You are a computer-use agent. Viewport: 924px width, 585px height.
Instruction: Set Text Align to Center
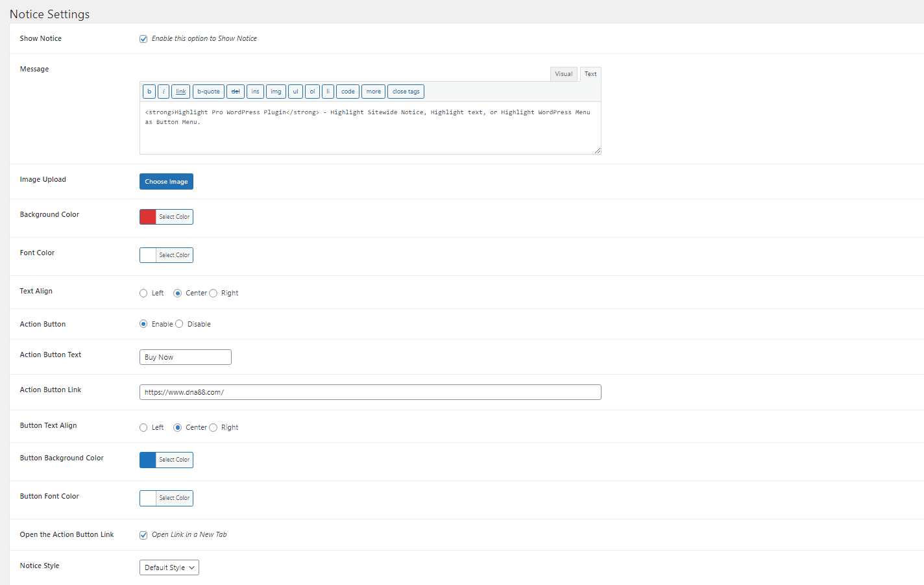pos(177,293)
